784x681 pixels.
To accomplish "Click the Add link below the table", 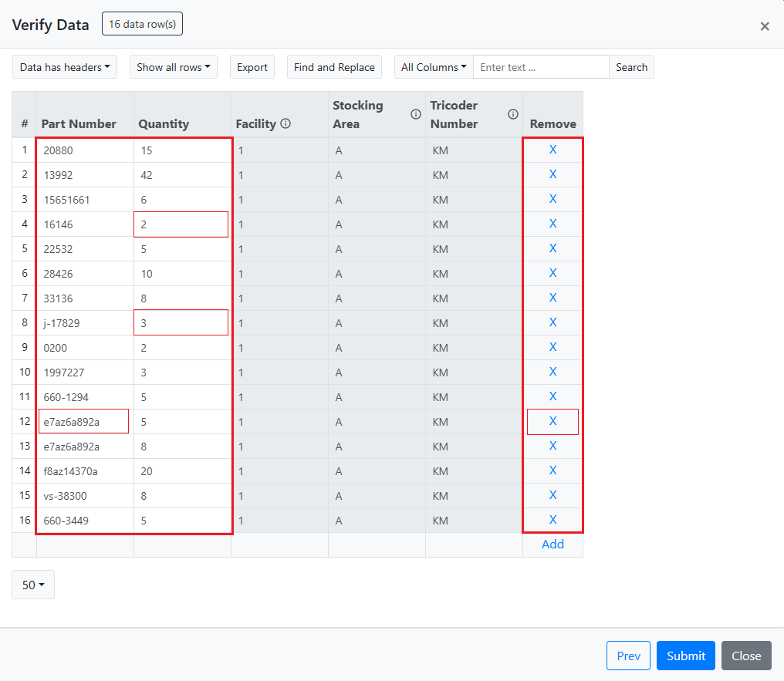I will pyautogui.click(x=553, y=544).
